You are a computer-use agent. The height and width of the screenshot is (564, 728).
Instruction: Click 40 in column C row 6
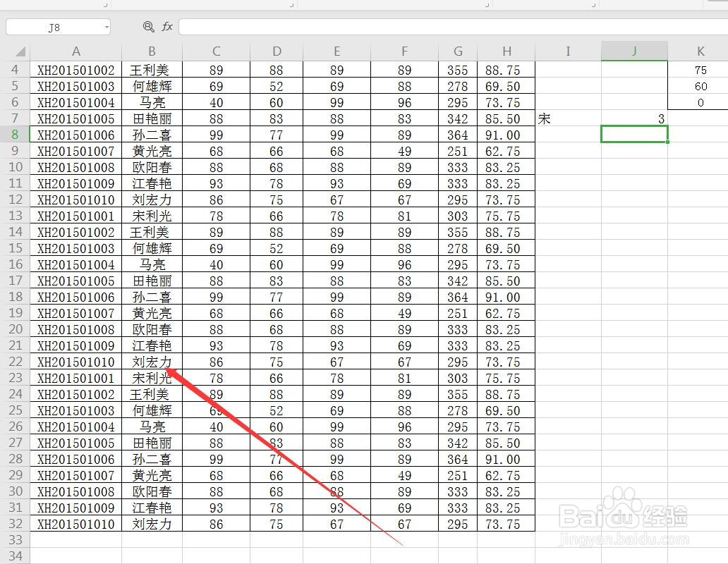[217, 102]
